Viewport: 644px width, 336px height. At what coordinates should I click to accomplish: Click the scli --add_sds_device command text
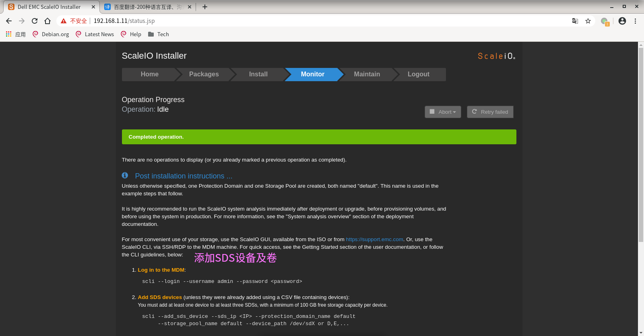[248, 320]
